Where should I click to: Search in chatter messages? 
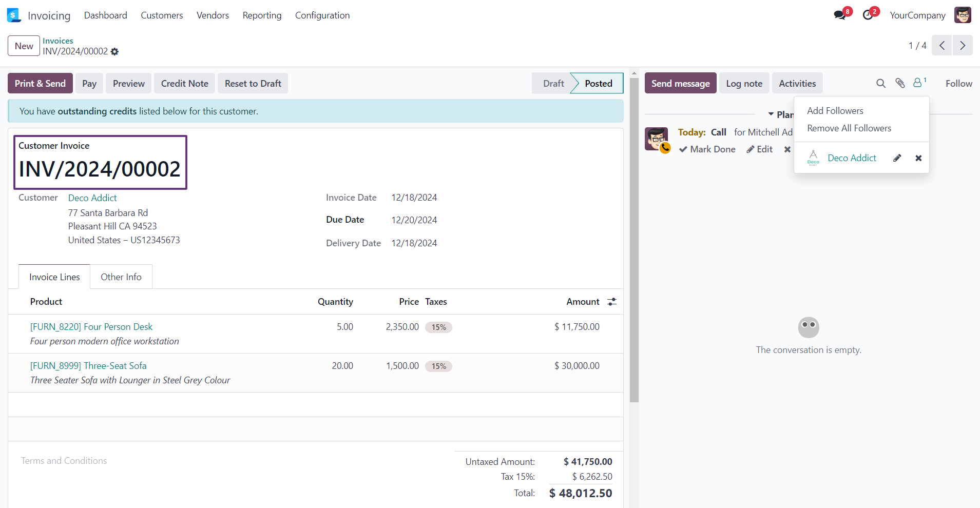click(x=881, y=83)
